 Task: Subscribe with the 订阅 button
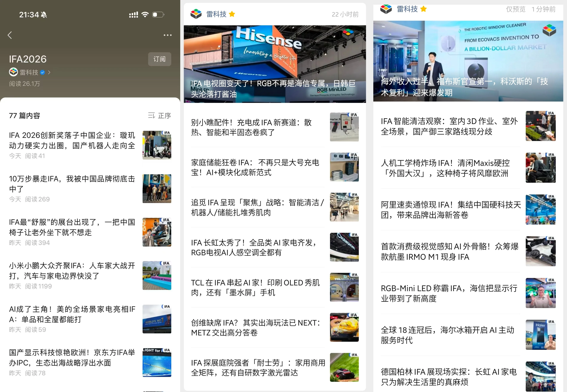[160, 59]
